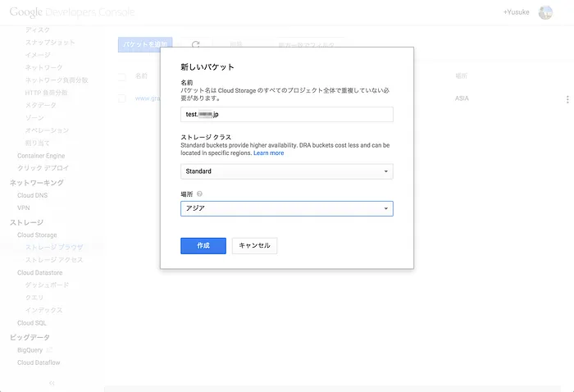The width and height of the screenshot is (574, 392).
Task: Click the refresh icon in the toolbar
Action: [x=195, y=44]
